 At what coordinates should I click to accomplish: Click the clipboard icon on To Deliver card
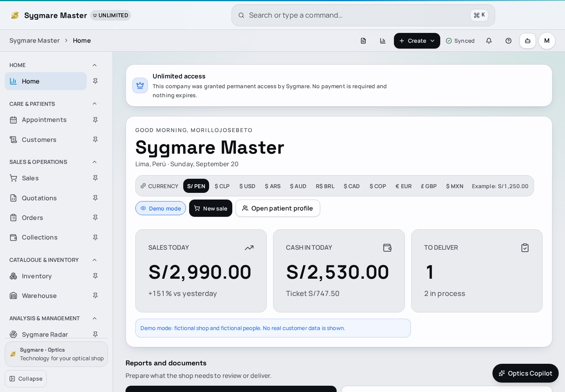525,248
